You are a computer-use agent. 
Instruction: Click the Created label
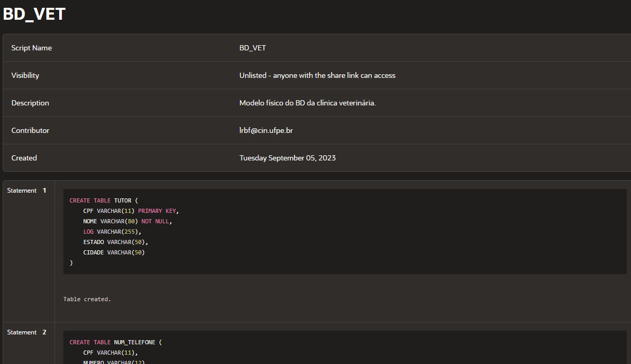pyautogui.click(x=24, y=158)
